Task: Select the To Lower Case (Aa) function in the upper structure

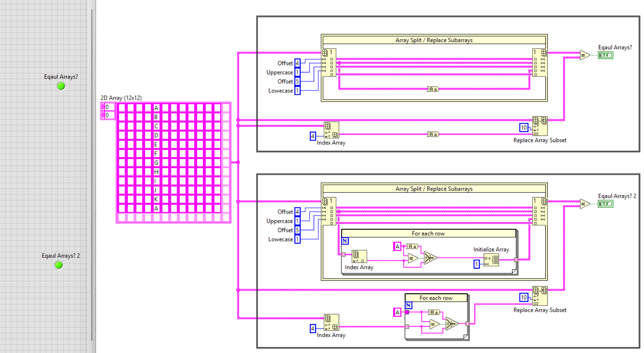Action: point(432,89)
